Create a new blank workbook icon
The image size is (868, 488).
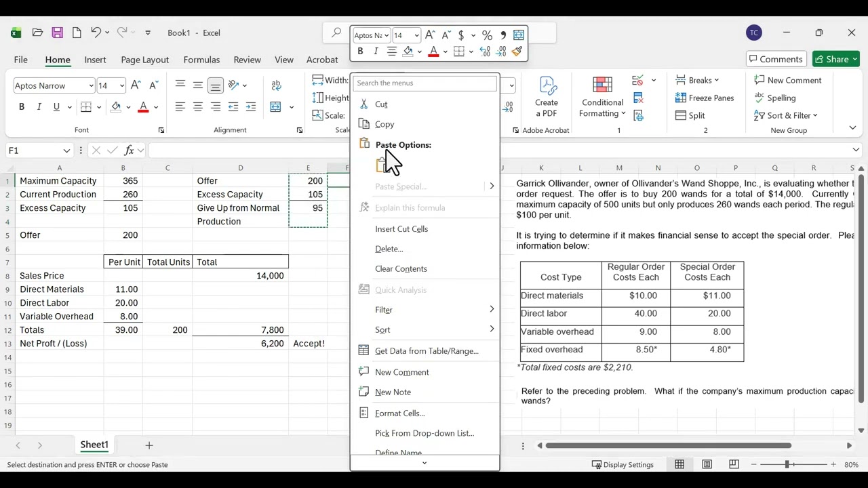[x=77, y=33]
